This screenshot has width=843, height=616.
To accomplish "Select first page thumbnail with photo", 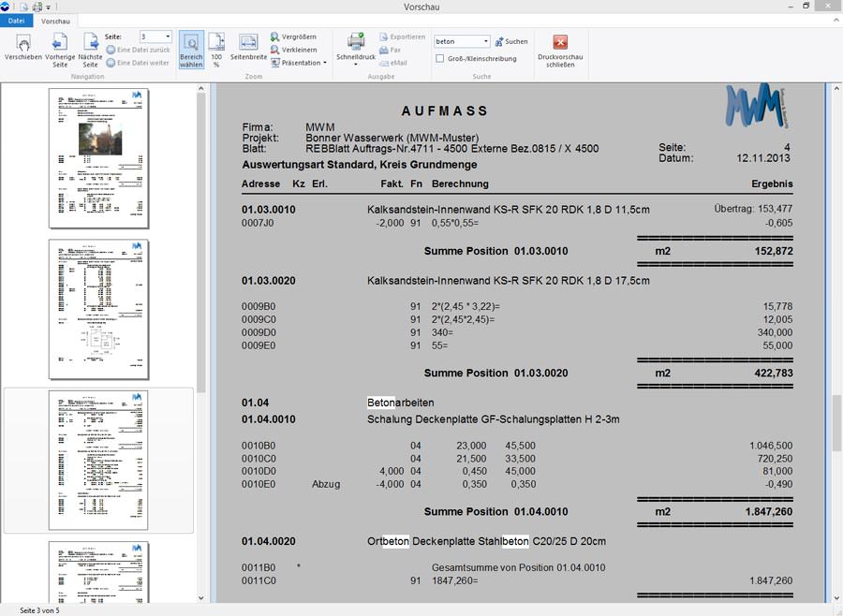I will point(98,158).
